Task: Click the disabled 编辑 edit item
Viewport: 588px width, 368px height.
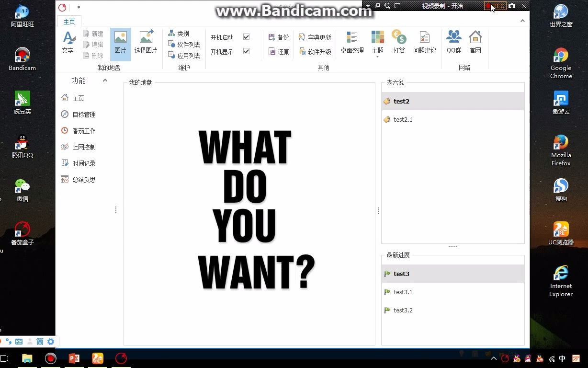Action: tap(93, 45)
